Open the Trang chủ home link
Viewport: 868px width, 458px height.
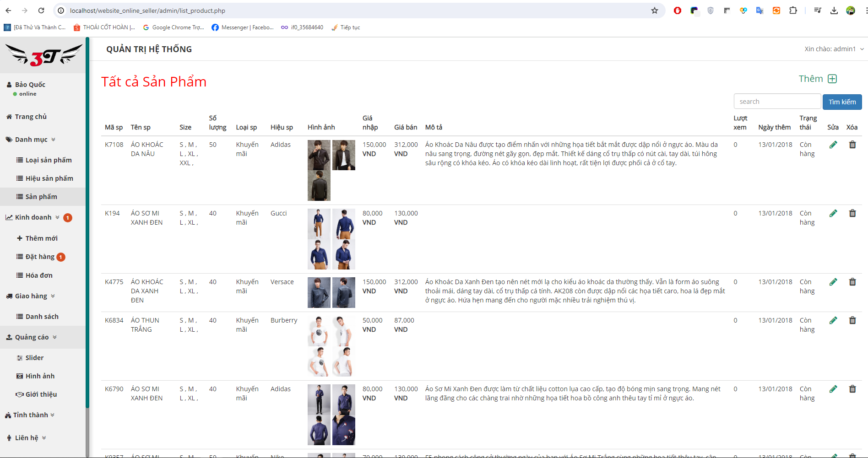tap(31, 117)
